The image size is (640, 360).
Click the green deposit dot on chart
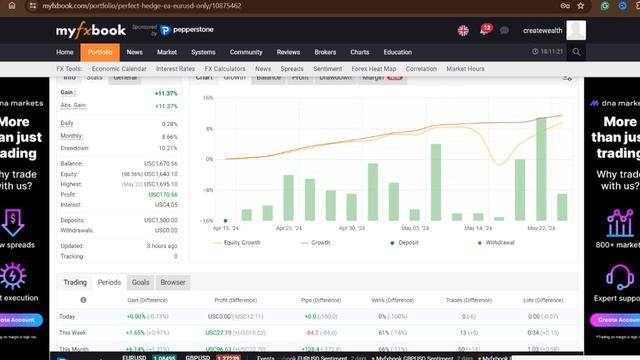pos(225,220)
